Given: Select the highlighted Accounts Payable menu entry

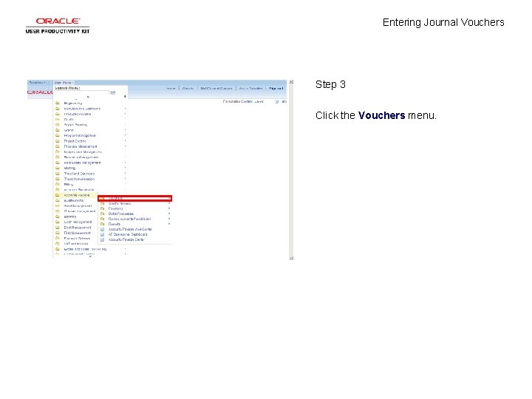Looking at the screenshot, I should (75, 195).
